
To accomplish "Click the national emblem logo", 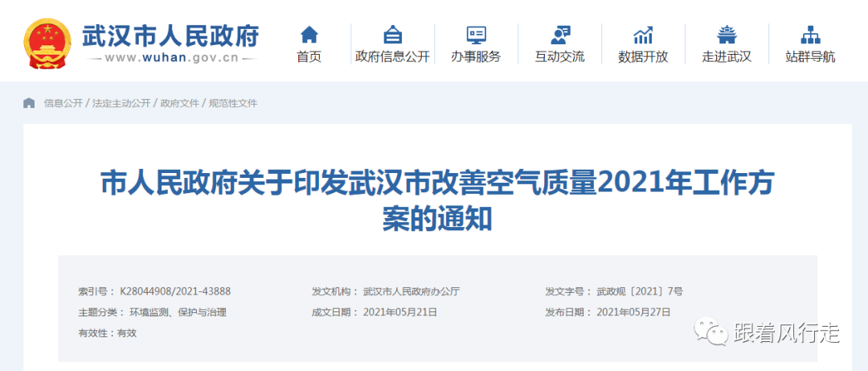I will 47,41.
